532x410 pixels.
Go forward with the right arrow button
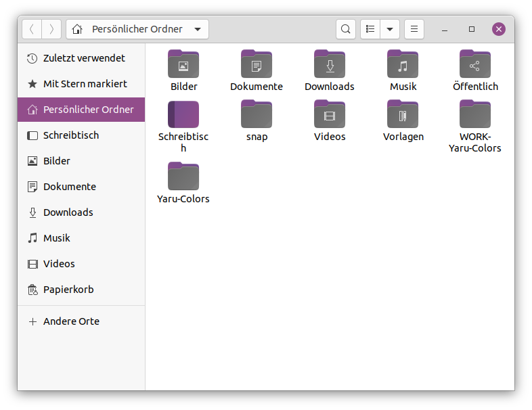pyautogui.click(x=51, y=29)
